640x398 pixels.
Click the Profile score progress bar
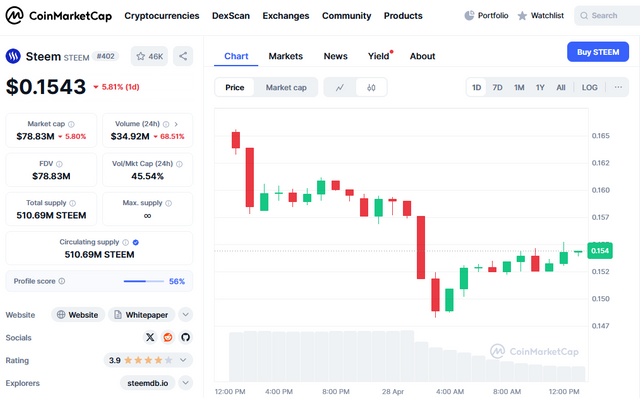point(143,281)
